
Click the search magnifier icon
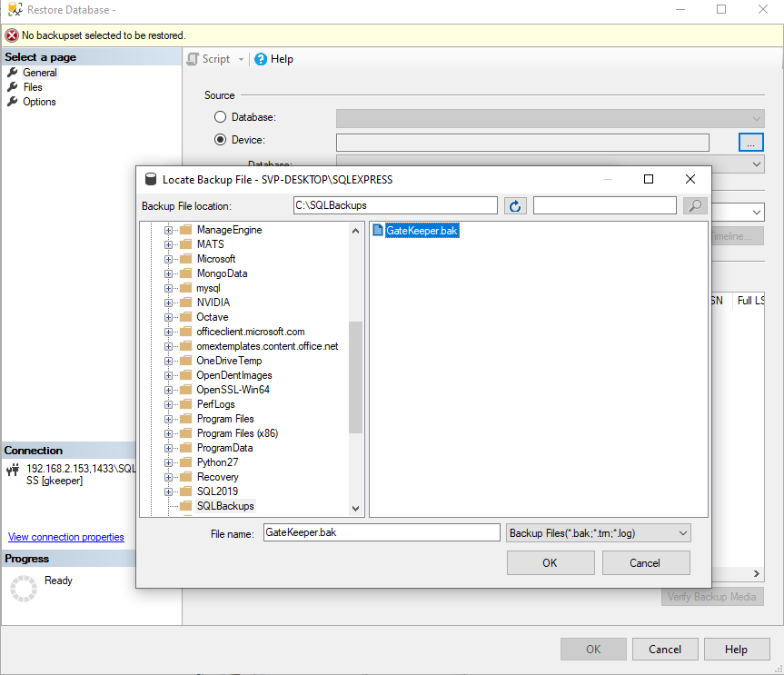(695, 205)
